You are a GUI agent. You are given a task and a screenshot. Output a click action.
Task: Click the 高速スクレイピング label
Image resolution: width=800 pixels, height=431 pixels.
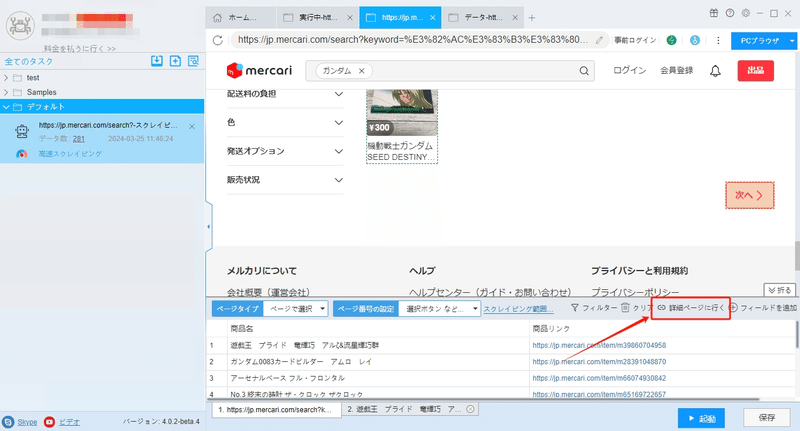70,154
